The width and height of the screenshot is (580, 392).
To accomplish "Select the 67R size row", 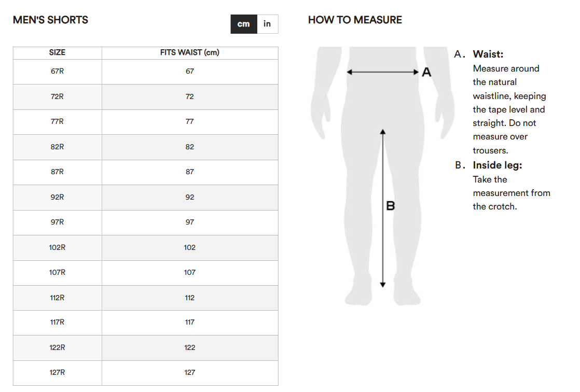I will point(57,71).
